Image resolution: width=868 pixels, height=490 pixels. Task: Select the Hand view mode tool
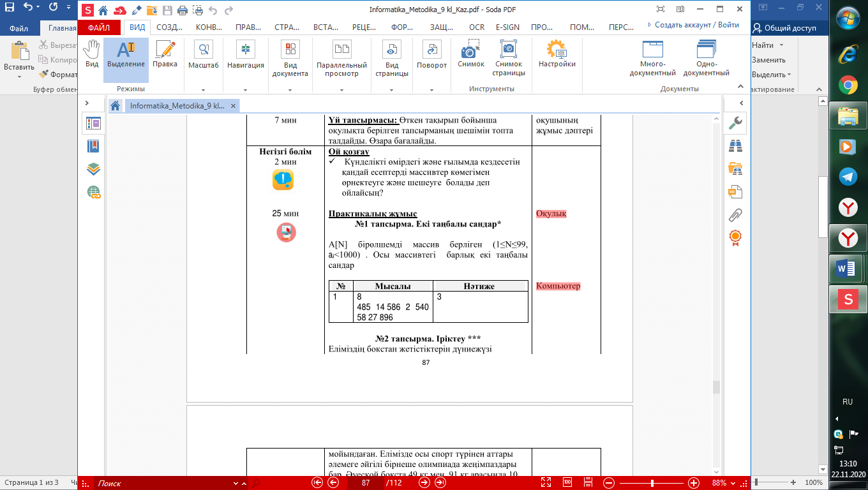tap(92, 54)
